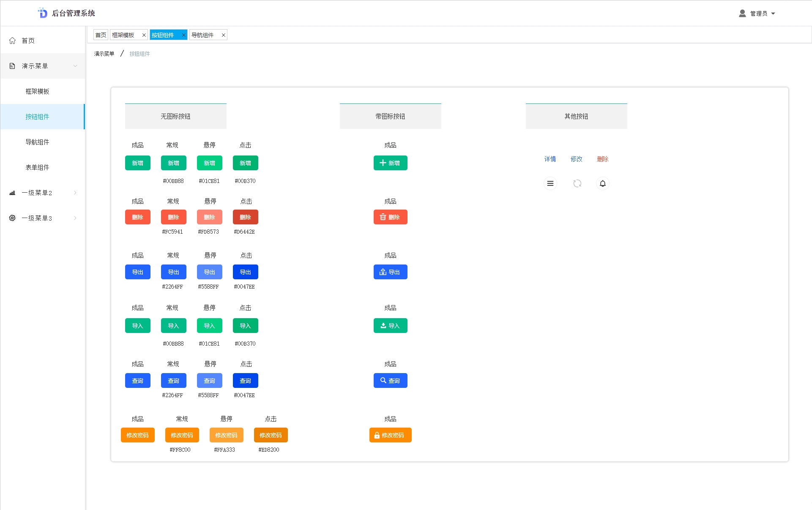Click the 导入 button with download icon
This screenshot has height=510, width=812.
[391, 326]
